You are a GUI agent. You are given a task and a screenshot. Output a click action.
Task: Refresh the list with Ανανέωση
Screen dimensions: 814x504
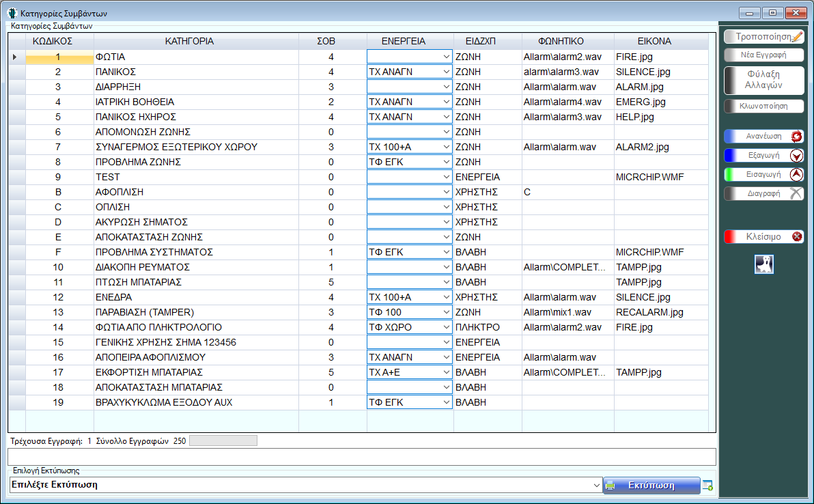(x=763, y=137)
